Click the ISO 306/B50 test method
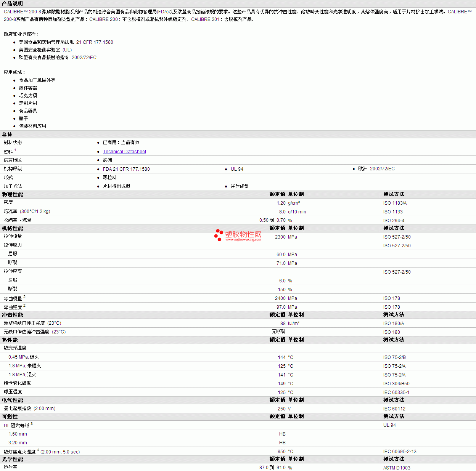This screenshot has height=471, width=476. [396, 384]
